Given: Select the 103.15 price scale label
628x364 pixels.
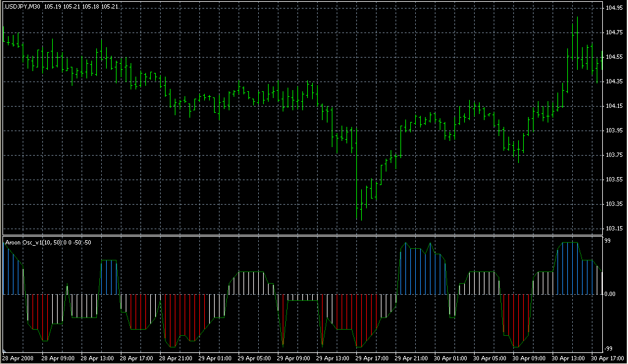Looking at the screenshot, I should click(x=614, y=229).
